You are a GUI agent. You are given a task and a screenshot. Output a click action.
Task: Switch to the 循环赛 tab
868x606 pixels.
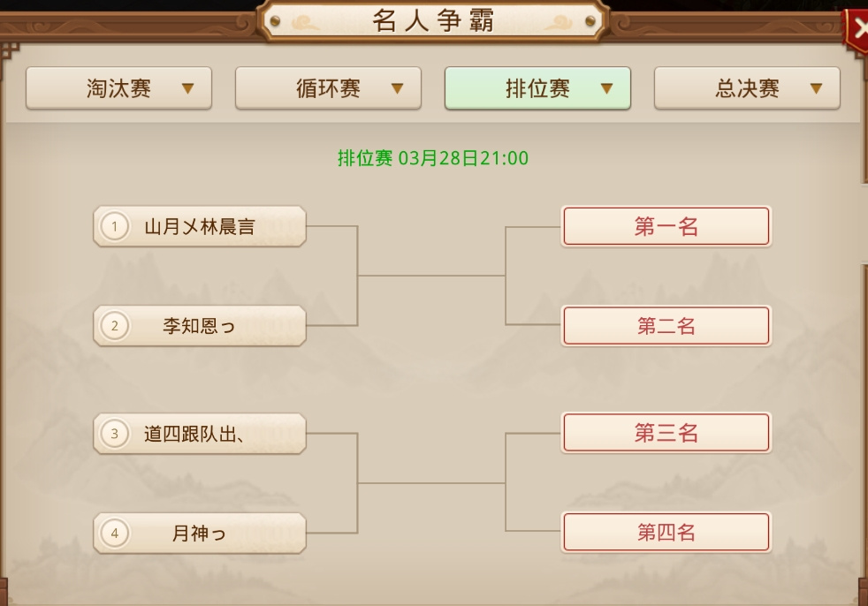point(328,88)
